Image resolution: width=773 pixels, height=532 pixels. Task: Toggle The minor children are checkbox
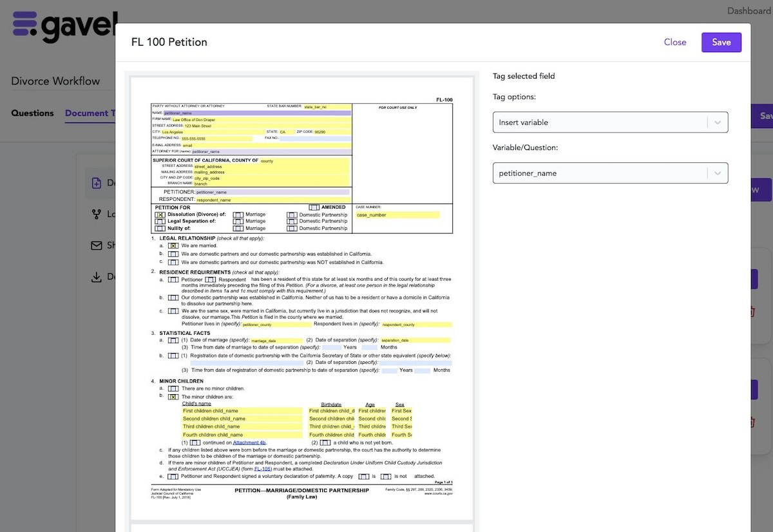tap(173, 397)
